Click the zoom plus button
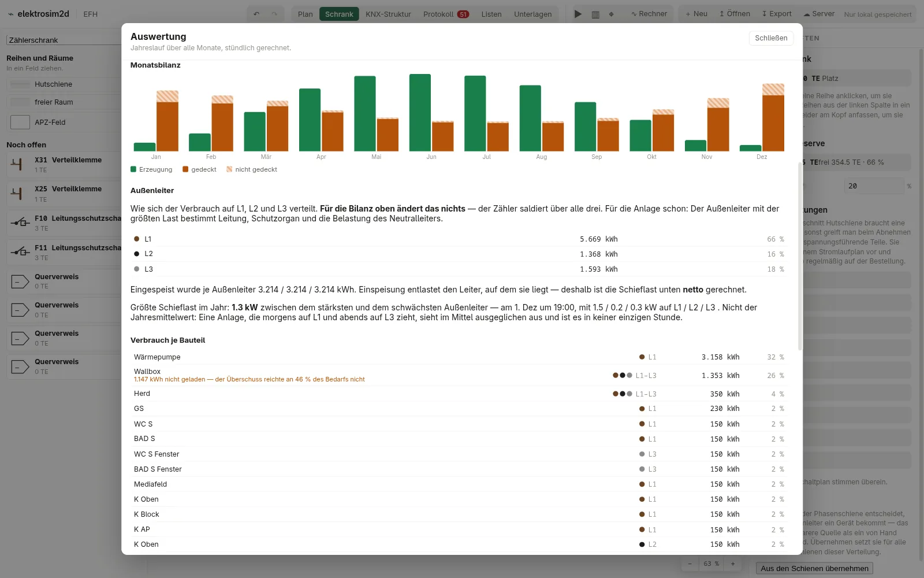This screenshot has height=578, width=924. click(x=733, y=564)
